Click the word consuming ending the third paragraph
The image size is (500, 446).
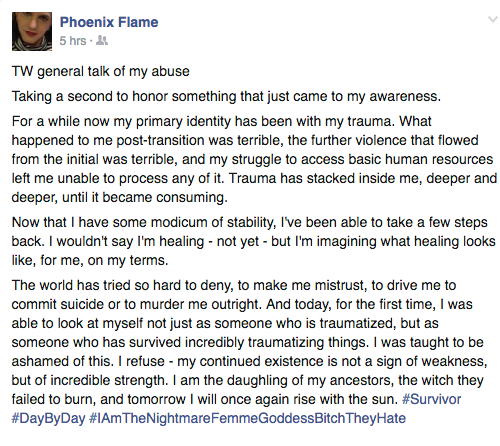pyautogui.click(x=192, y=197)
